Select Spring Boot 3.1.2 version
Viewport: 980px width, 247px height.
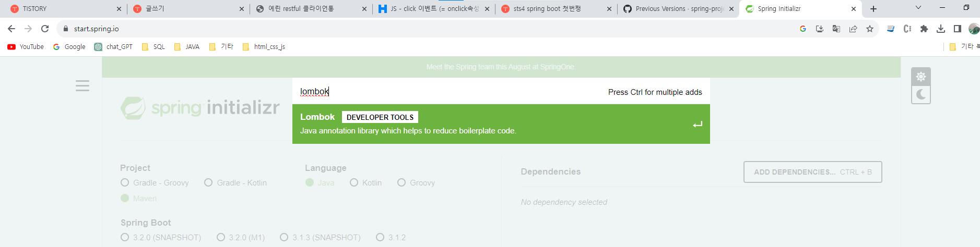coord(391,238)
